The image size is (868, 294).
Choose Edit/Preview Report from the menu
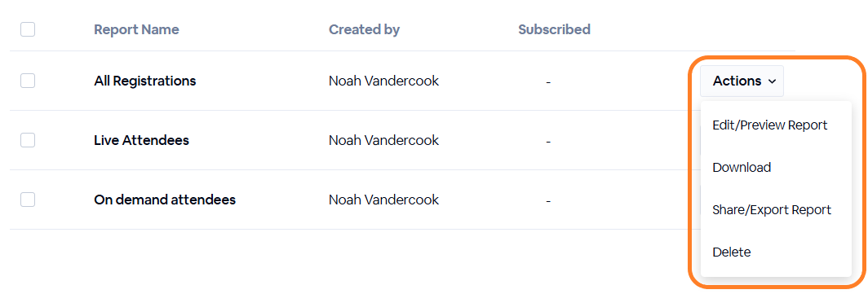pos(769,125)
